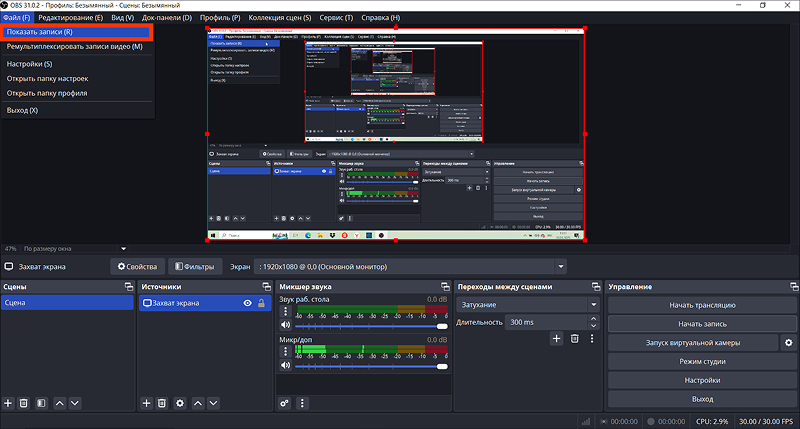Open the Затухание transition dropdown
Image resolution: width=800 pixels, height=429 pixels.
528,305
